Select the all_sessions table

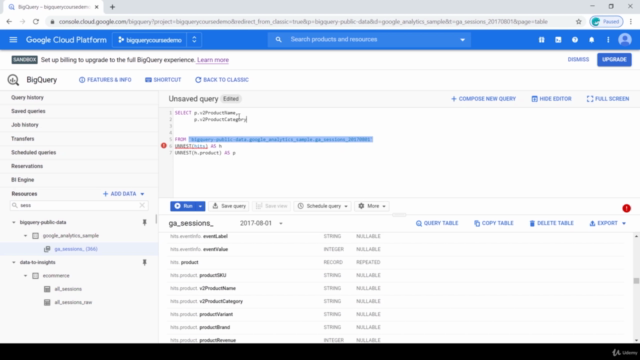tap(68, 289)
